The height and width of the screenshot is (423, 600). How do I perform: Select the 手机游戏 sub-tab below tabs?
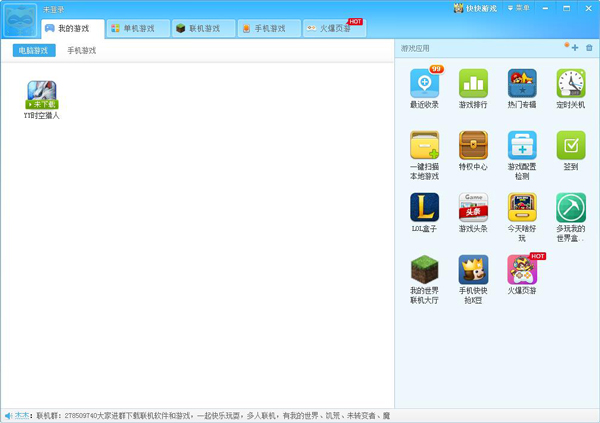click(82, 50)
